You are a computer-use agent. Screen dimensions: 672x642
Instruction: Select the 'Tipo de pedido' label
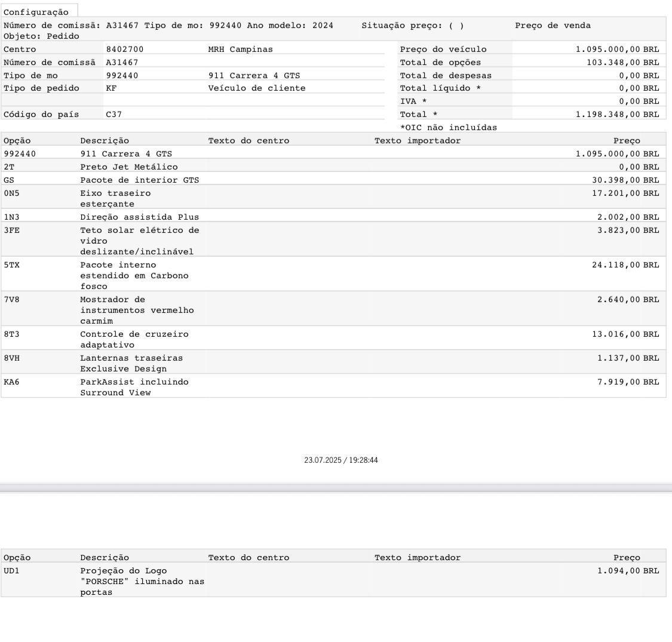click(x=41, y=88)
